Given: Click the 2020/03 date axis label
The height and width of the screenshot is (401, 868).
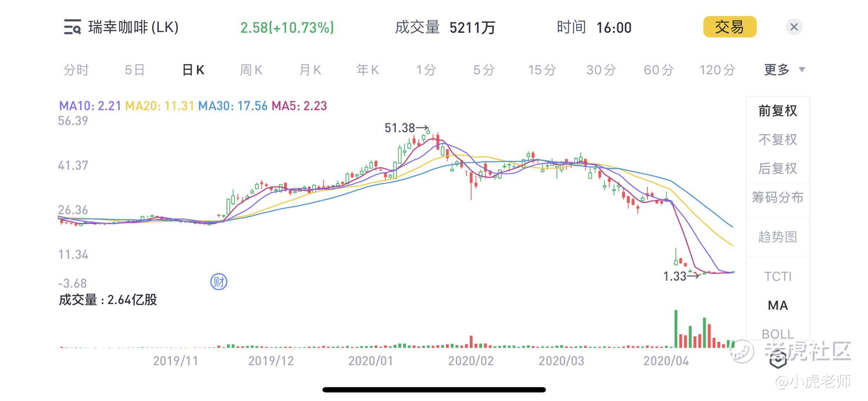Looking at the screenshot, I should [561, 361].
